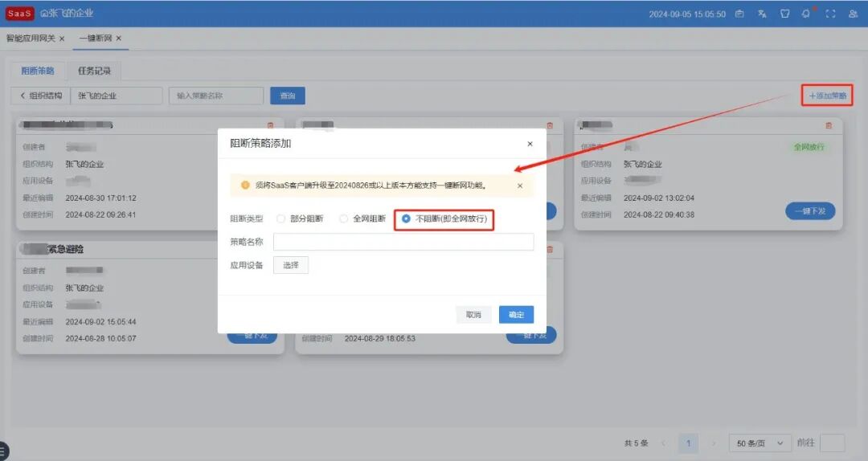Select page number 1 in pagination

tap(689, 443)
